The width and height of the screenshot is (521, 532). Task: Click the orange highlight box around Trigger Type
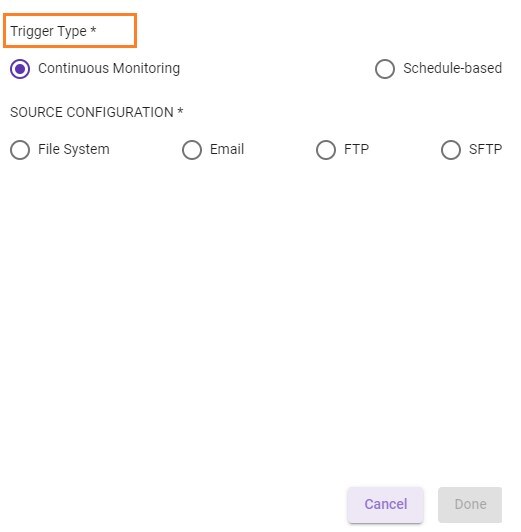coord(70,31)
